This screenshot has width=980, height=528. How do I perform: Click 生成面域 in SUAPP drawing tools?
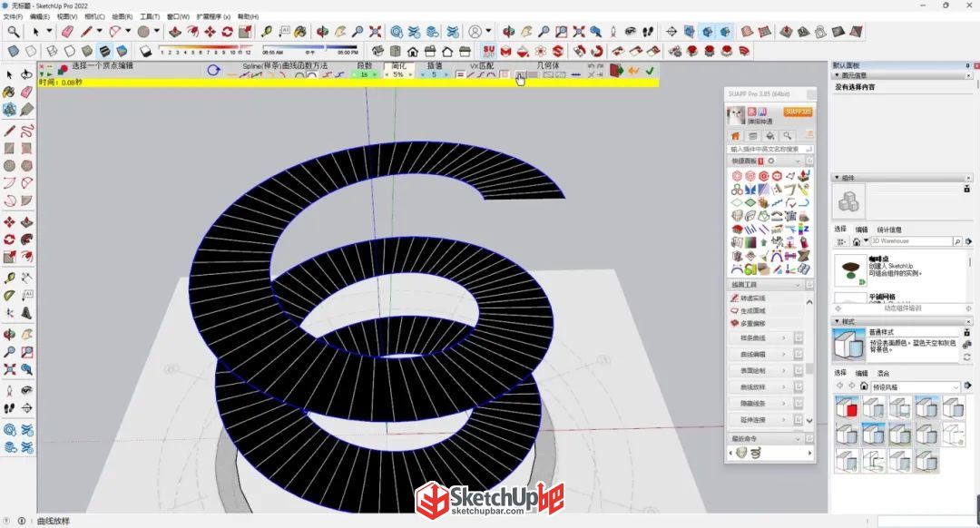point(752,310)
